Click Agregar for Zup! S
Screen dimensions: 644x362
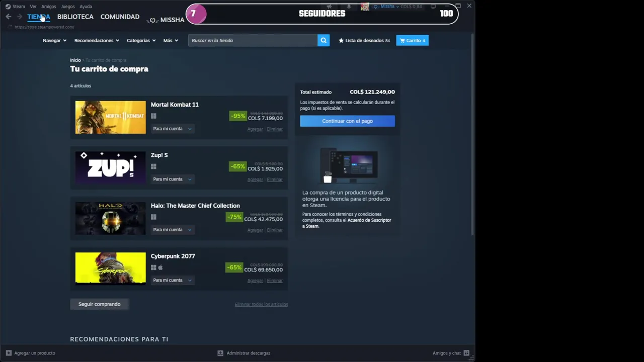(x=255, y=179)
